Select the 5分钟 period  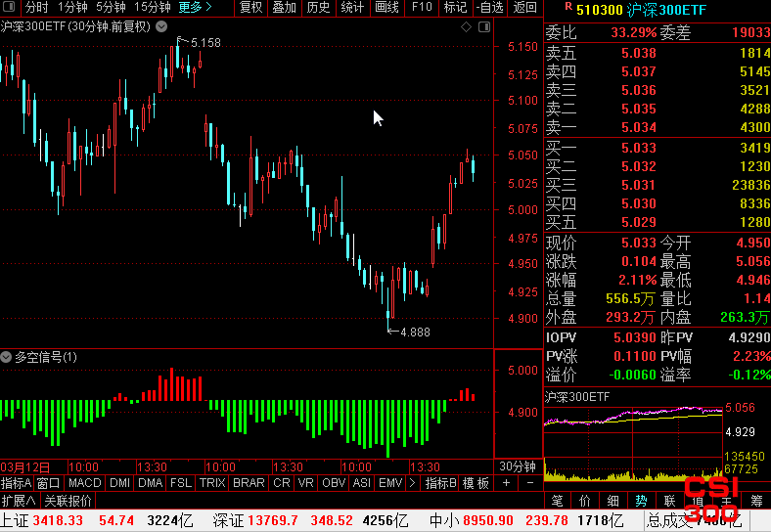111,7
